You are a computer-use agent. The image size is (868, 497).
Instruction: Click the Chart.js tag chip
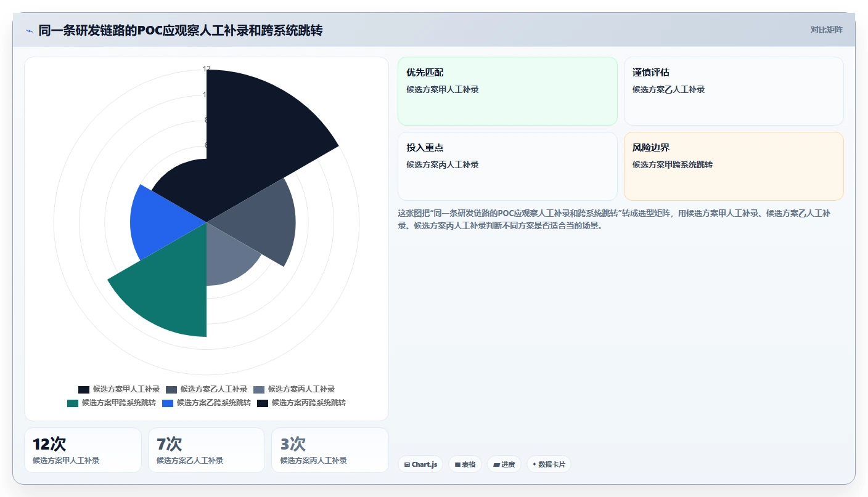coord(420,464)
